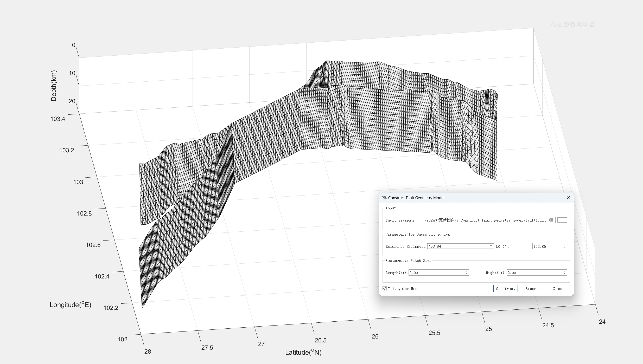This screenshot has height=364, width=643.
Task: Click the Construct button
Action: pyautogui.click(x=505, y=289)
